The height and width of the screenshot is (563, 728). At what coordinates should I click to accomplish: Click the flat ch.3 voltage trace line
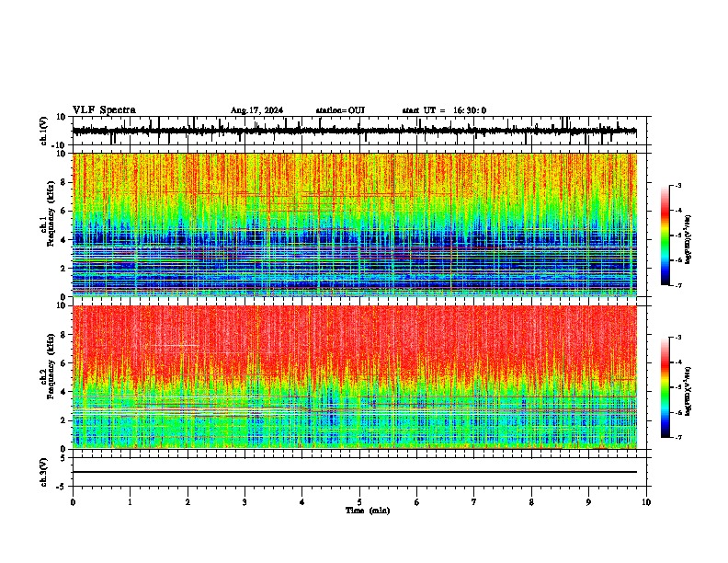click(x=355, y=472)
